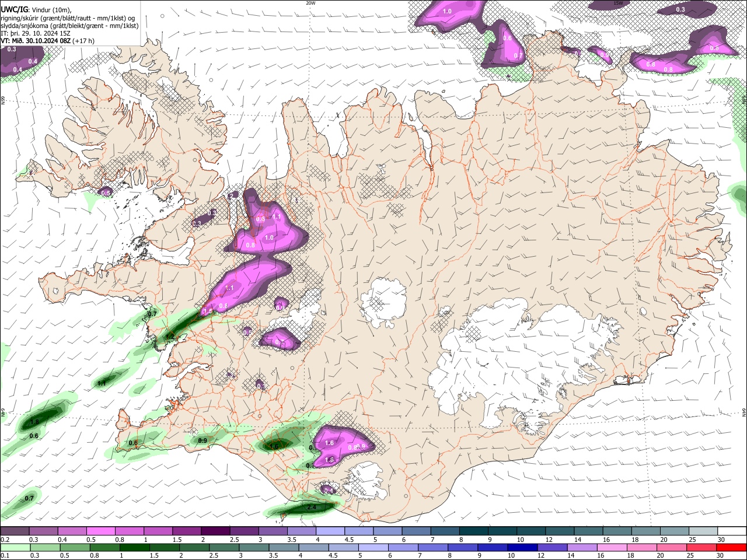
Task: Click the '1.0' snow value at the map's top edge
Action: point(448,12)
